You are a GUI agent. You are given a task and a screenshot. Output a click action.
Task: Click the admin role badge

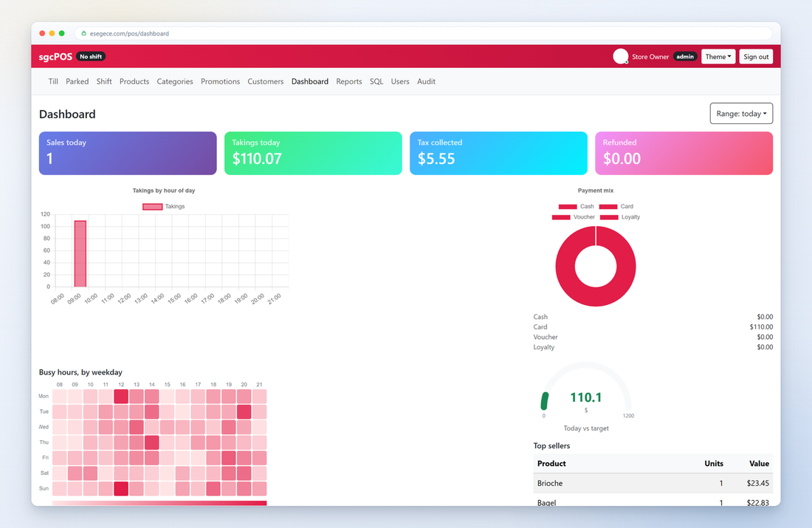pyautogui.click(x=684, y=56)
